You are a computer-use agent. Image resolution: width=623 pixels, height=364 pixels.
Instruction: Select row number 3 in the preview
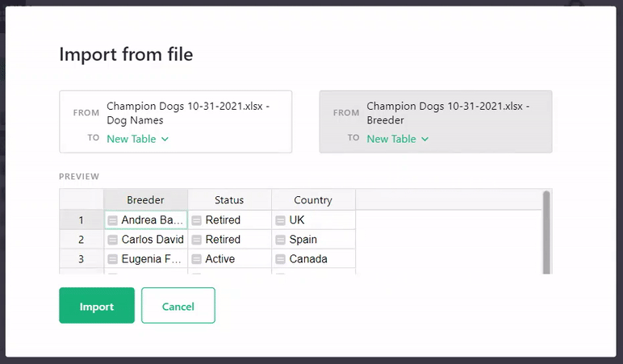(x=82, y=259)
